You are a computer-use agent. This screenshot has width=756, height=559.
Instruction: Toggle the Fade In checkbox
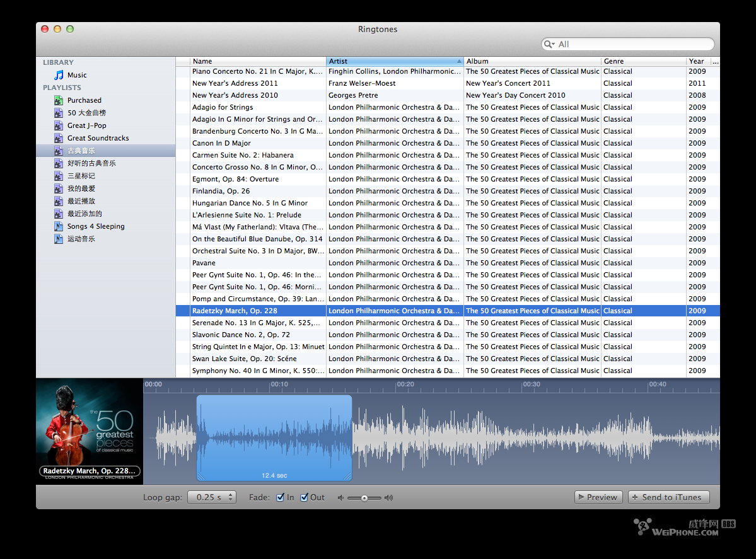[281, 497]
